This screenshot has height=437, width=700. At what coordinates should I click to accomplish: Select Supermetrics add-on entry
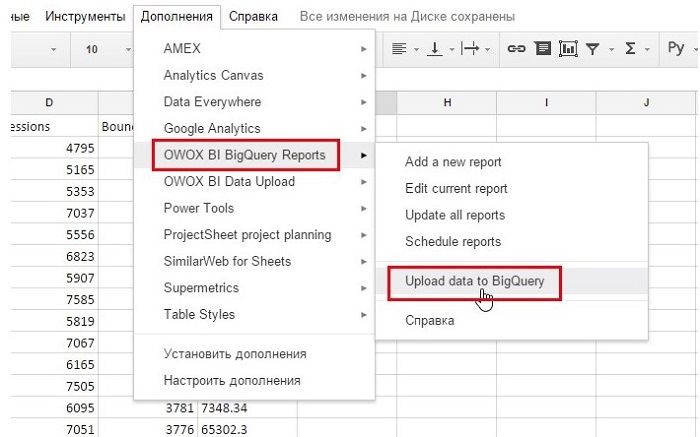coord(254,287)
